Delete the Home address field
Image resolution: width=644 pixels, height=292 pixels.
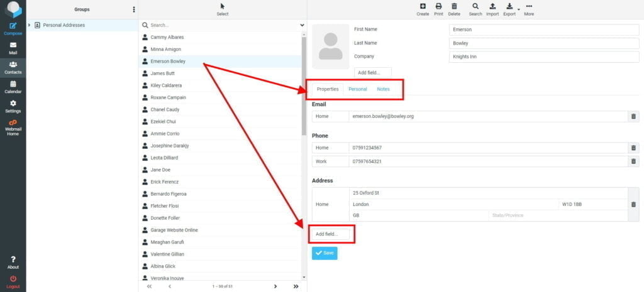633,204
